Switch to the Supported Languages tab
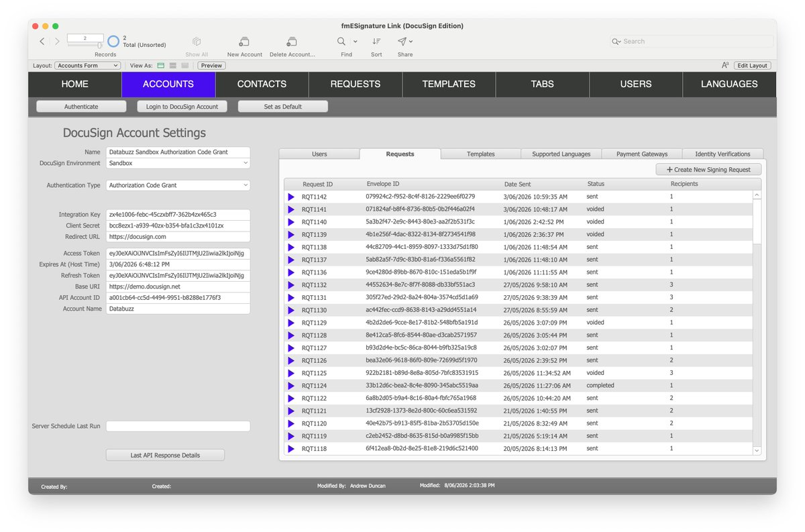 (561, 154)
